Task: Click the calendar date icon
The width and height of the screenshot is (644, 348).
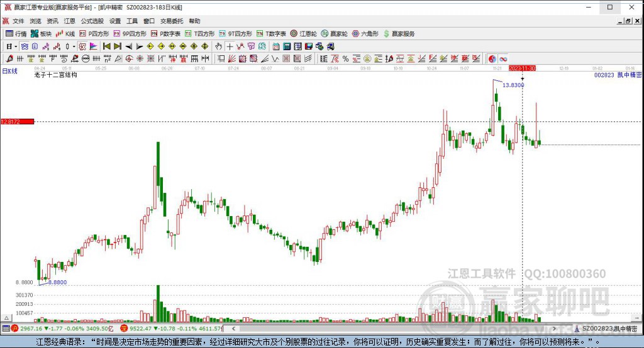Action: 276,46
